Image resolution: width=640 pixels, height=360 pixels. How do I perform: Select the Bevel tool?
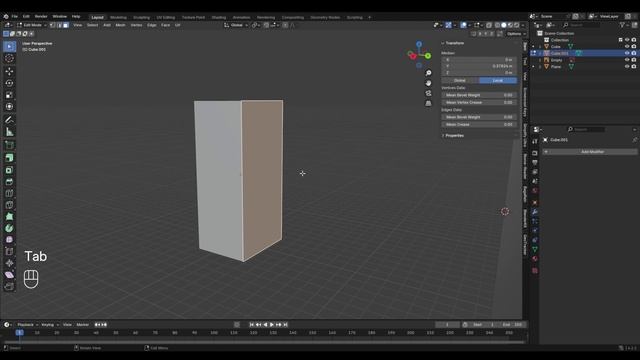[x=9, y=182]
